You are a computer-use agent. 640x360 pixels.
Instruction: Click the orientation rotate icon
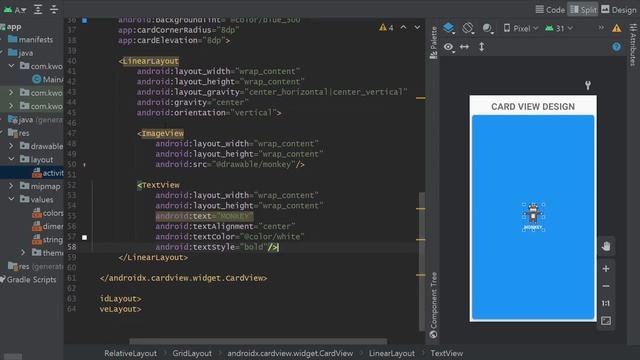pyautogui.click(x=468, y=28)
